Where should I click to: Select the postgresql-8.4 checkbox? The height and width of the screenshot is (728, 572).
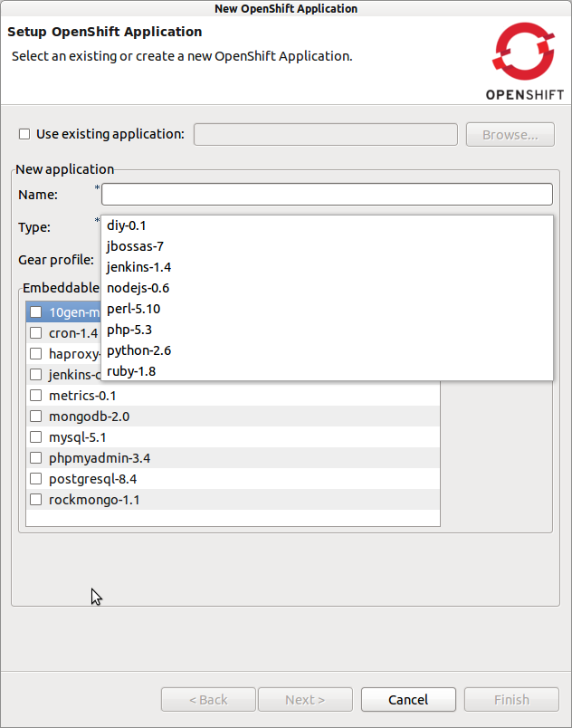36,479
